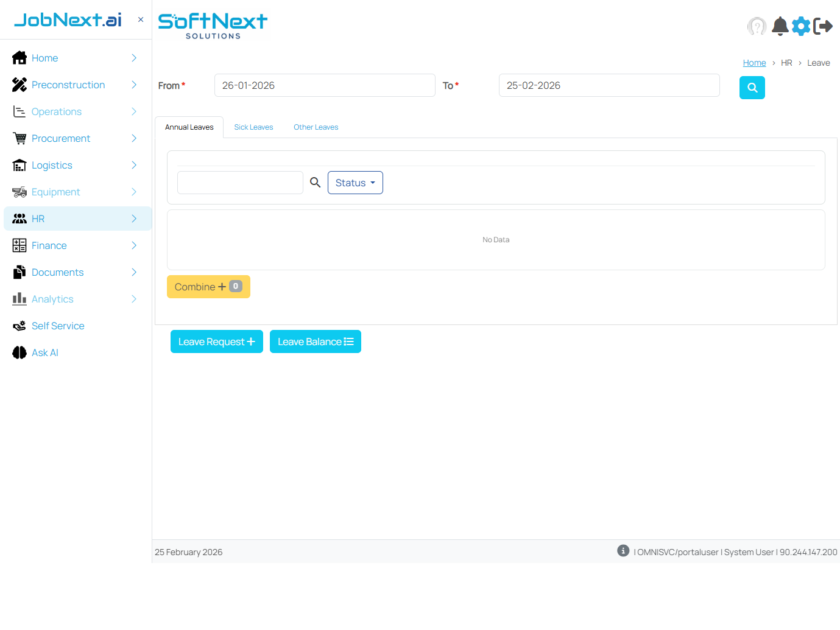Open Leave Balance view
This screenshot has height=630, width=840.
315,341
